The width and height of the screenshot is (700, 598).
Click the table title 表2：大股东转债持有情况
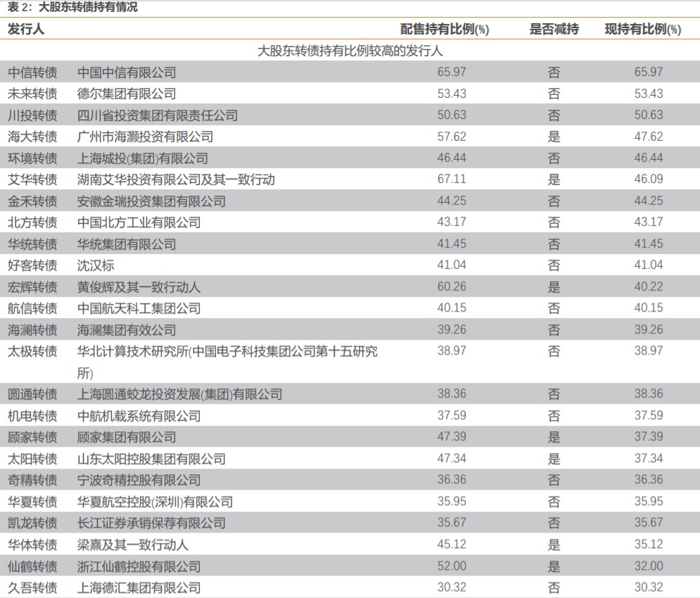click(72, 8)
